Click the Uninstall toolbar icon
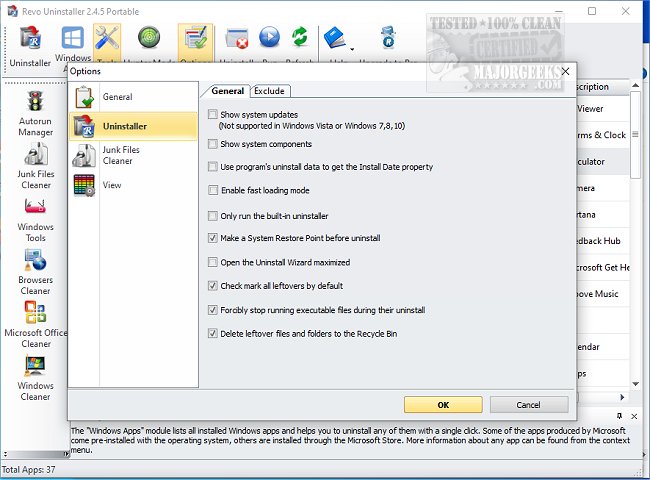 [237, 39]
